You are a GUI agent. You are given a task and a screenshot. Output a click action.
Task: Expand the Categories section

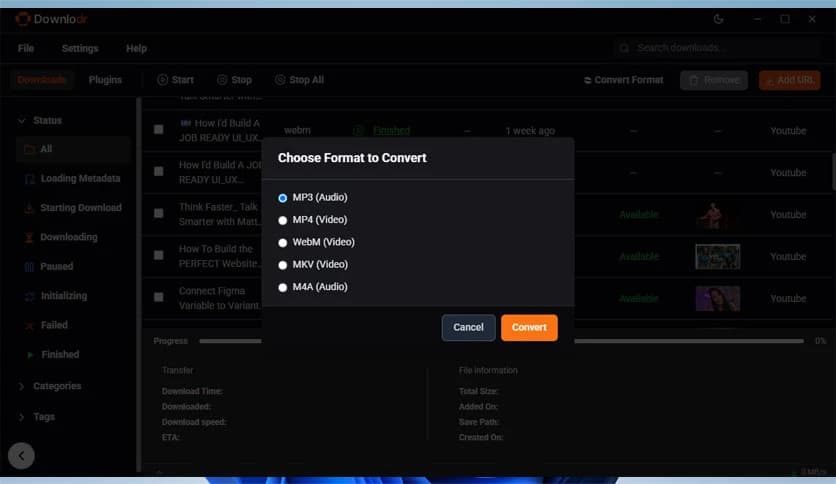(x=51, y=386)
